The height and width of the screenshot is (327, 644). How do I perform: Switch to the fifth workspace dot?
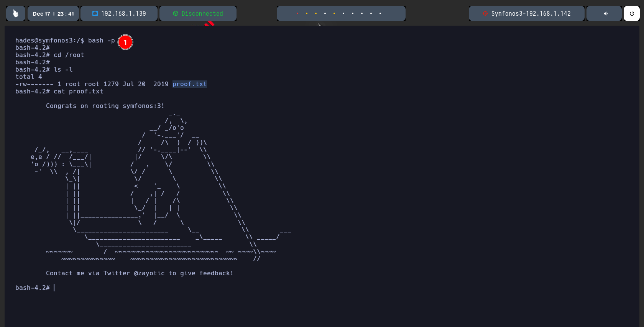click(334, 13)
